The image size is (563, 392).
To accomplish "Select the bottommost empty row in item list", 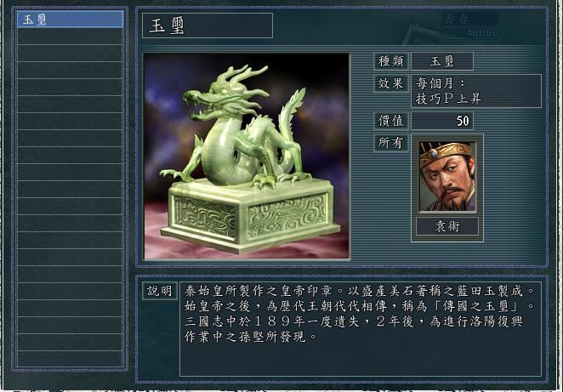I will (x=70, y=359).
